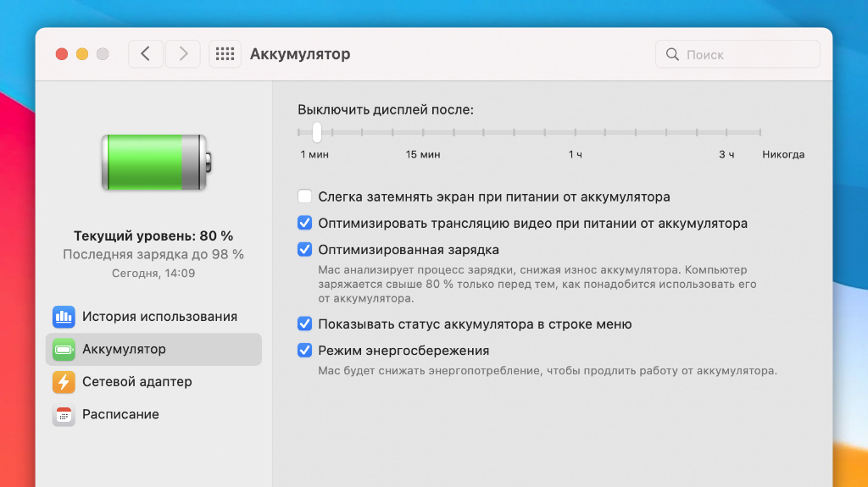Click the orange lightning Сетевой адаптер icon
The width and height of the screenshot is (868, 487).
click(x=64, y=382)
